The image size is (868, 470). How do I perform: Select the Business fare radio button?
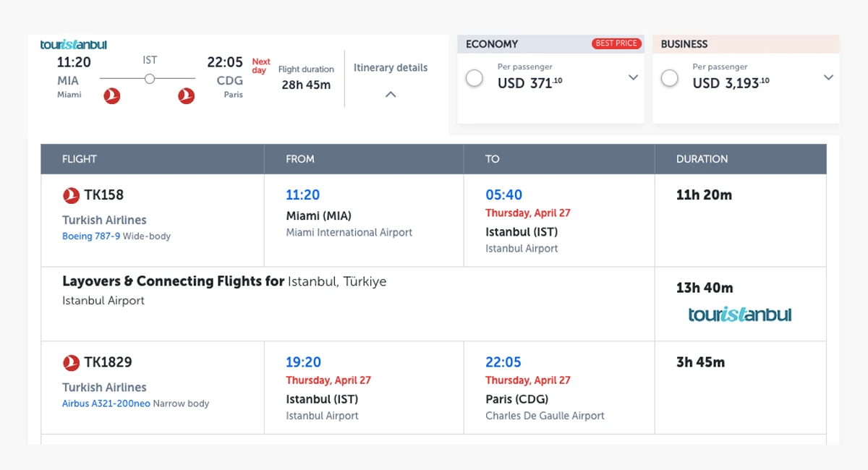tap(670, 78)
